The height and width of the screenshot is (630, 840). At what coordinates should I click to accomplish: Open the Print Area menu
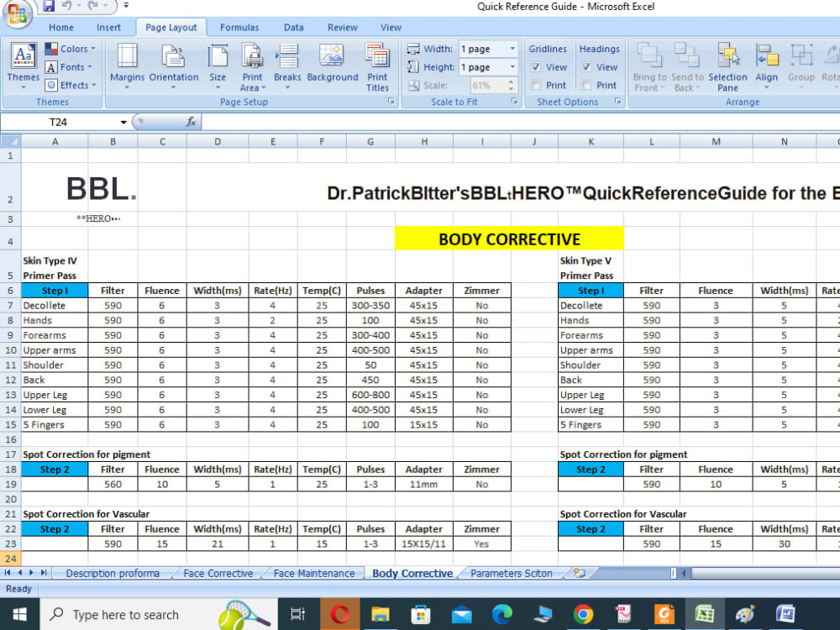(252, 66)
